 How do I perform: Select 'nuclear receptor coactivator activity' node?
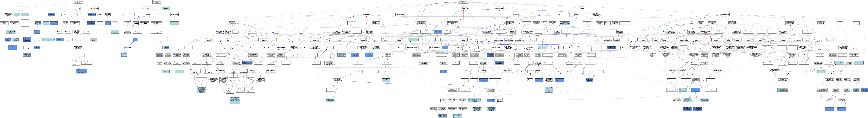(x=115, y=32)
